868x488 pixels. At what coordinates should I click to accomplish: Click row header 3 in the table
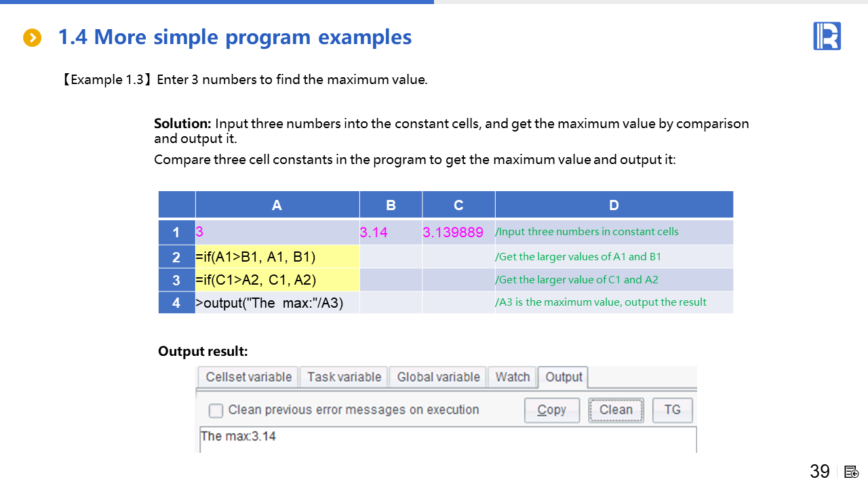pos(176,280)
